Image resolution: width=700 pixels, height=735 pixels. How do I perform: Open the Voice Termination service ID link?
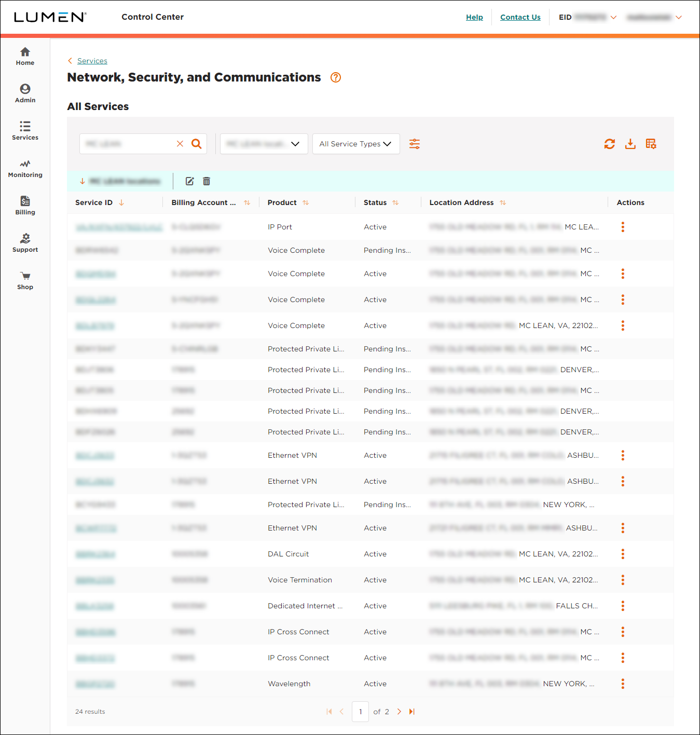point(95,580)
